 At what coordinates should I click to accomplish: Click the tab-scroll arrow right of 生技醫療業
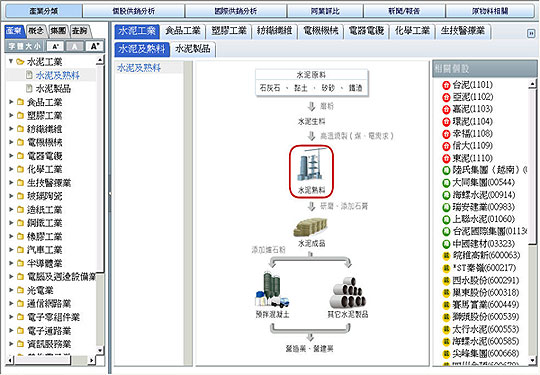(531, 33)
